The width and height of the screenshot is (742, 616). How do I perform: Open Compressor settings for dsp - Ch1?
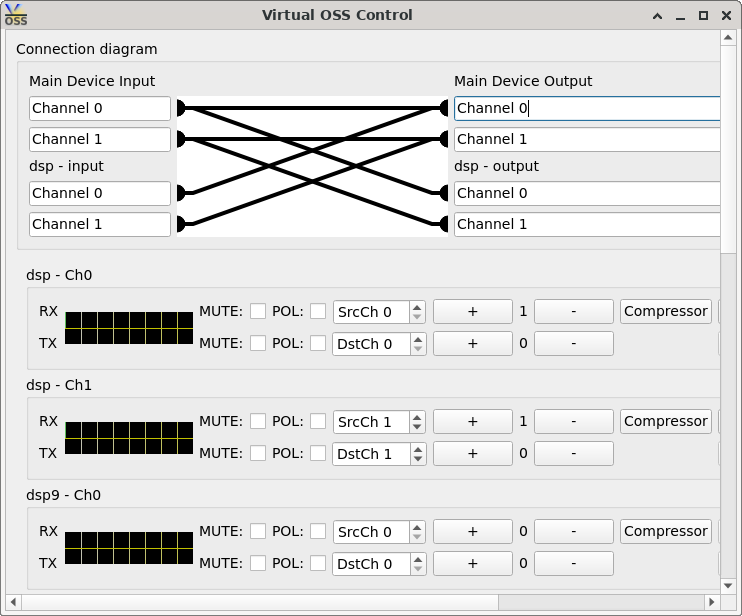666,422
